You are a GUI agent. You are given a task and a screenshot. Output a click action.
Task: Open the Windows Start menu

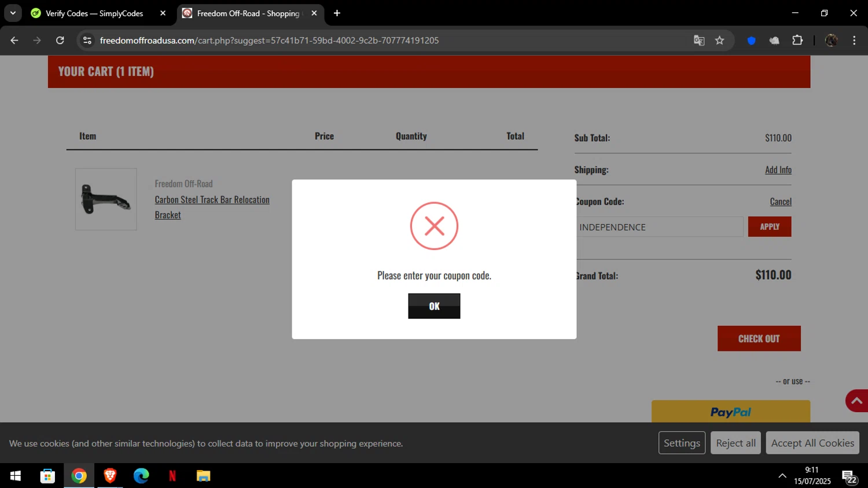click(16, 476)
